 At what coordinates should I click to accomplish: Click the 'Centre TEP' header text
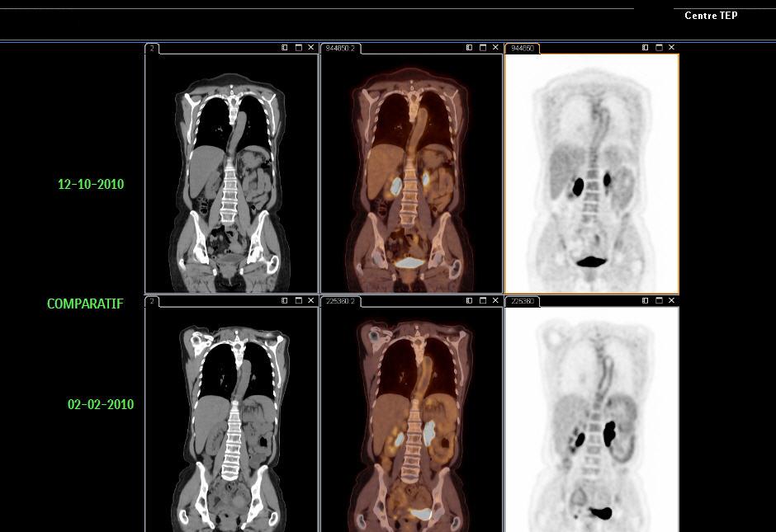click(x=711, y=16)
